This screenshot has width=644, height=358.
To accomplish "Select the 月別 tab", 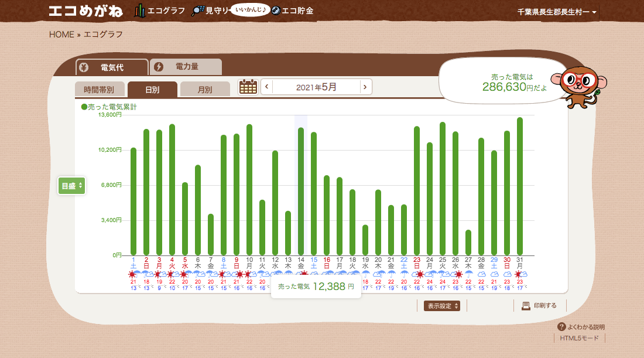I will tap(205, 89).
